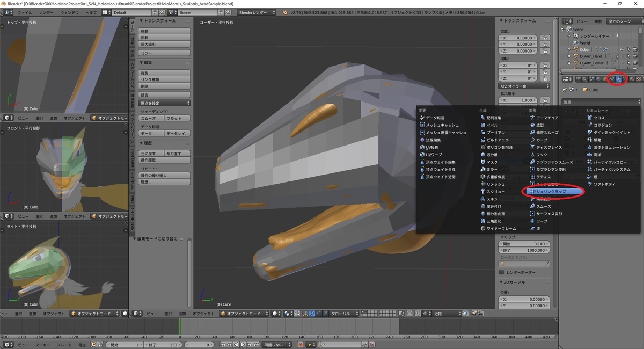
Task: Click the red auto-keyframe record button
Action: click(300, 344)
